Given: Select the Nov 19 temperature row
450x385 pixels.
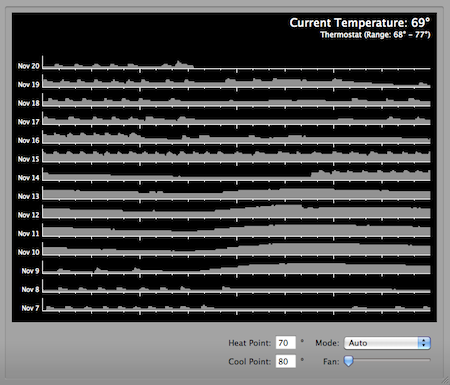Looking at the screenshot, I should click(236, 82).
